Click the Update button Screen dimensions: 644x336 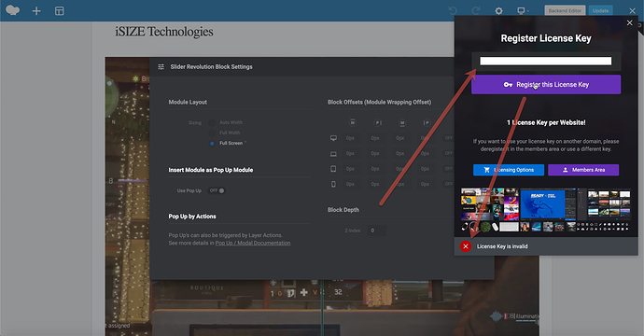click(600, 10)
